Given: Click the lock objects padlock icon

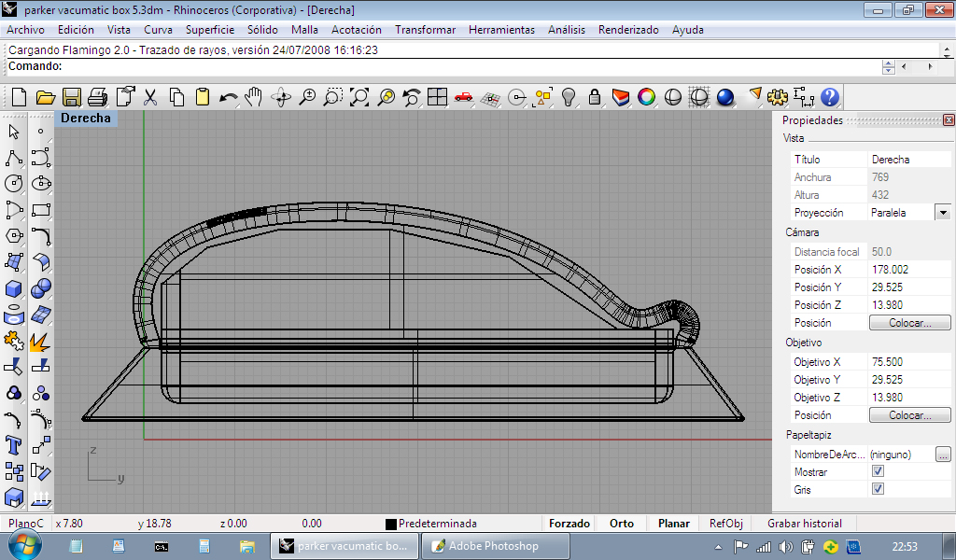Looking at the screenshot, I should 594,97.
